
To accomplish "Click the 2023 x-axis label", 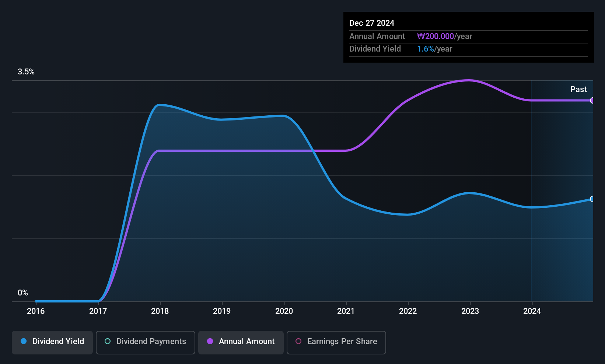I will point(470,311).
